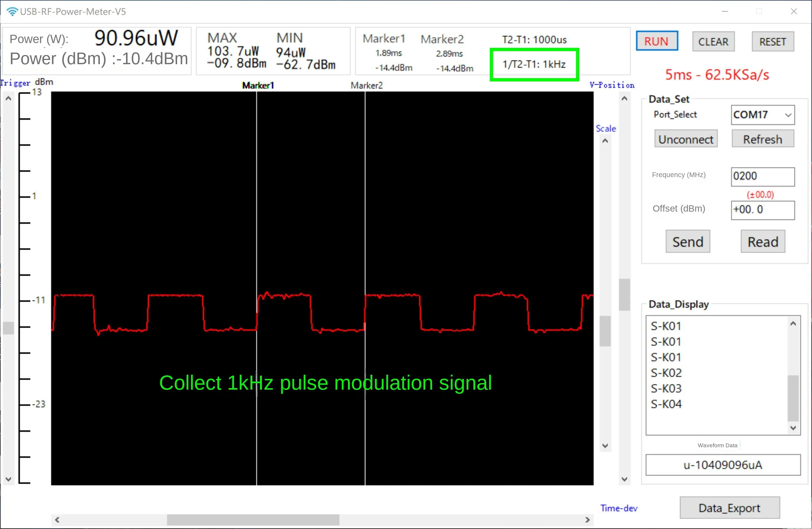
Task: Click the Unconnect button
Action: click(x=685, y=139)
